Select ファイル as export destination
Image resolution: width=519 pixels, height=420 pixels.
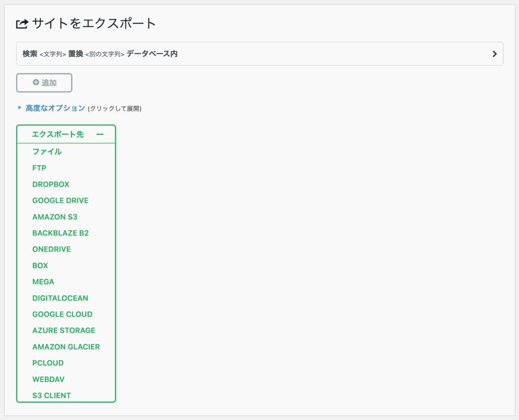click(x=47, y=151)
